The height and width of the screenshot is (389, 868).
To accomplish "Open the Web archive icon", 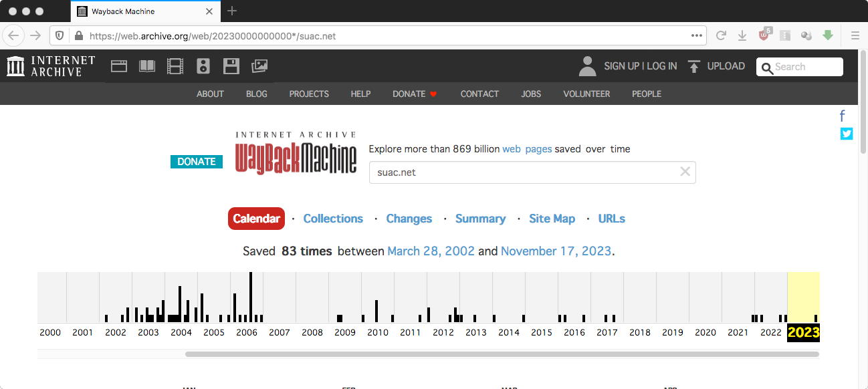I will pyautogui.click(x=119, y=66).
